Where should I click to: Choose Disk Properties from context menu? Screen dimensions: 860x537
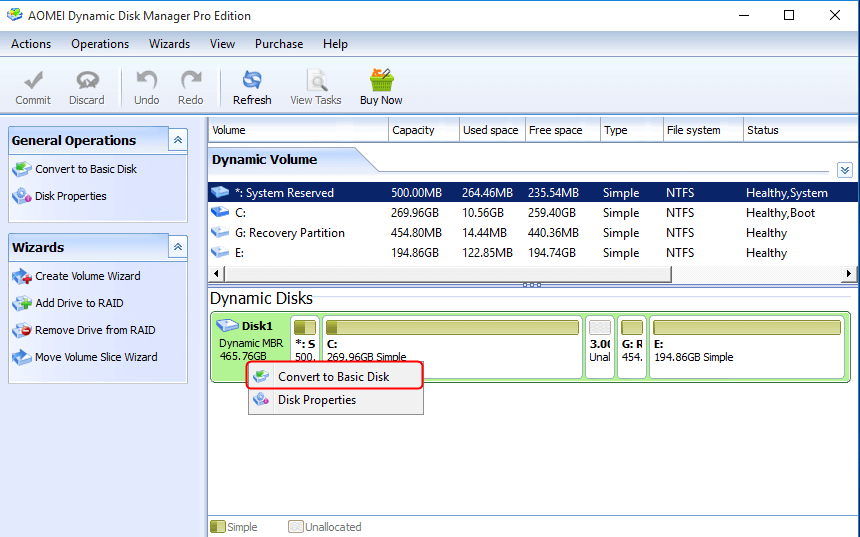pos(335,400)
